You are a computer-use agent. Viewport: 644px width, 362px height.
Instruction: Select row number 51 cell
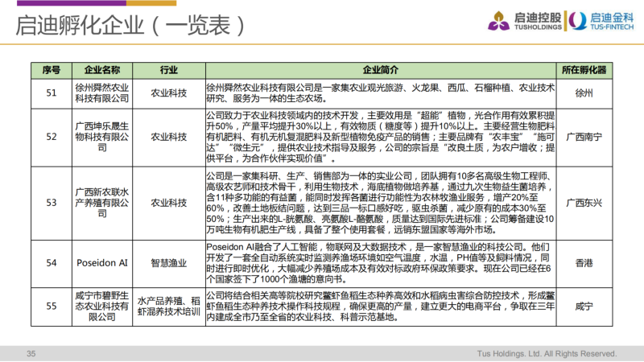52,93
